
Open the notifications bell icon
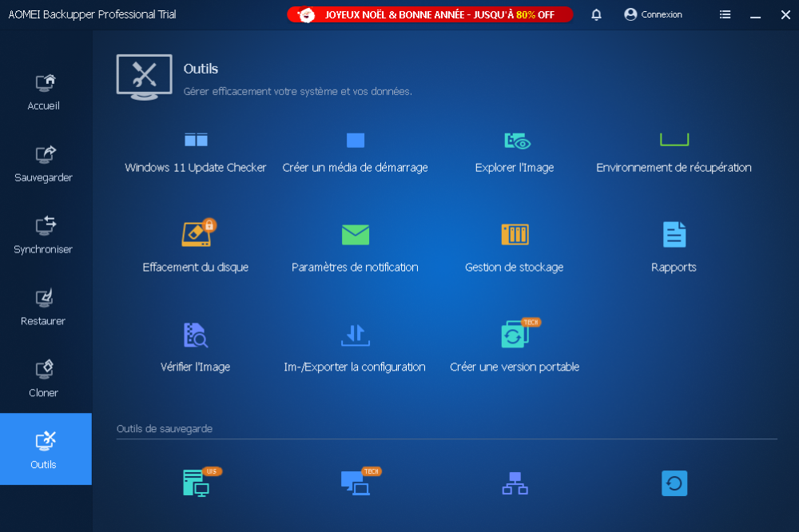point(597,14)
